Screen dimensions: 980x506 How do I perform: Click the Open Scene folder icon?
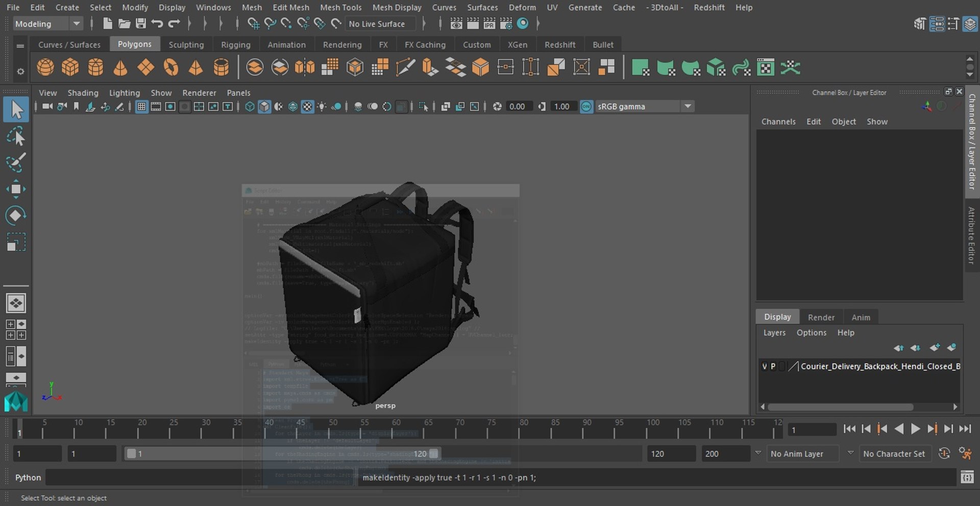(124, 23)
